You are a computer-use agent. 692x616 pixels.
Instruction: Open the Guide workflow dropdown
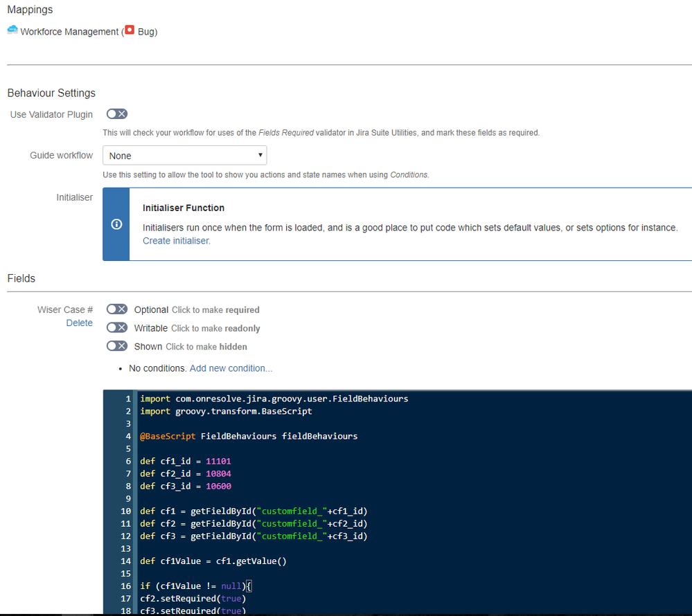pyautogui.click(x=184, y=156)
